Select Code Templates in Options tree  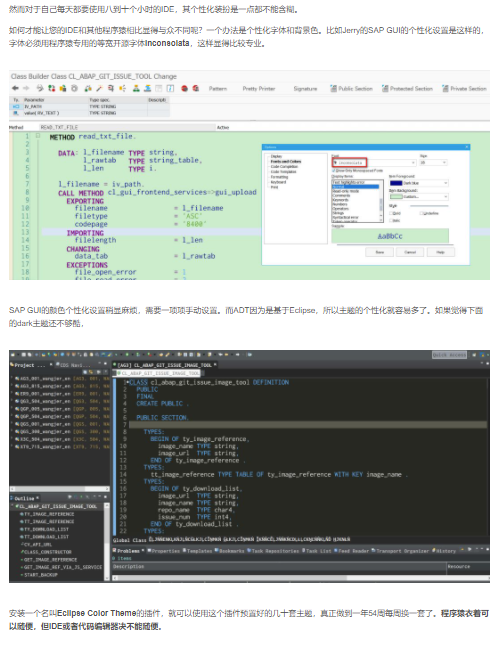[284, 171]
